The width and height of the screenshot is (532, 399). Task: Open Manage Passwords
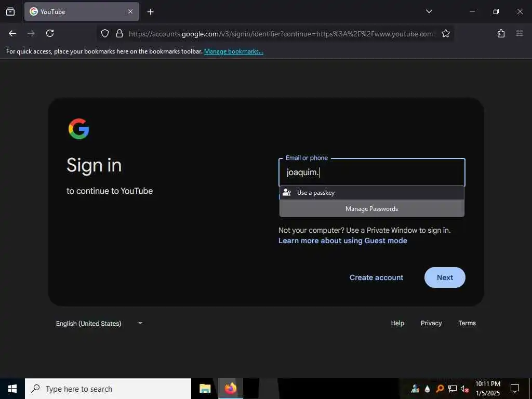[x=372, y=209]
